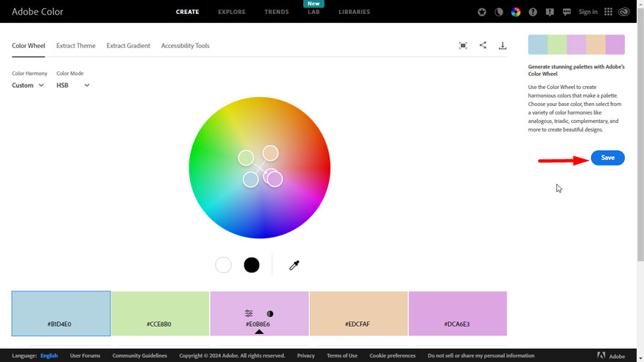Switch to the Extract Theme tab
Image resolution: width=644 pixels, height=362 pixels.
pyautogui.click(x=76, y=46)
